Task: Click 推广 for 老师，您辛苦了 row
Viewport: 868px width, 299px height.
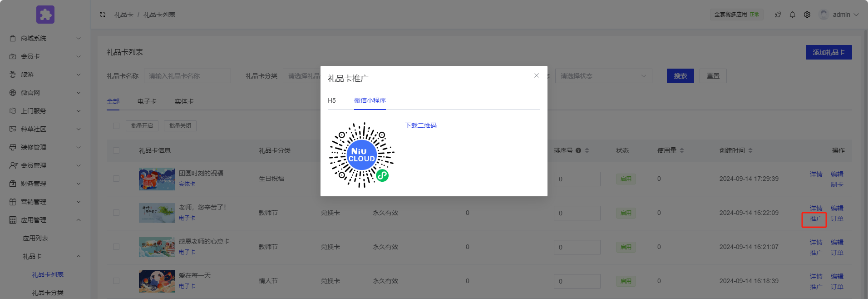Action: point(816,219)
